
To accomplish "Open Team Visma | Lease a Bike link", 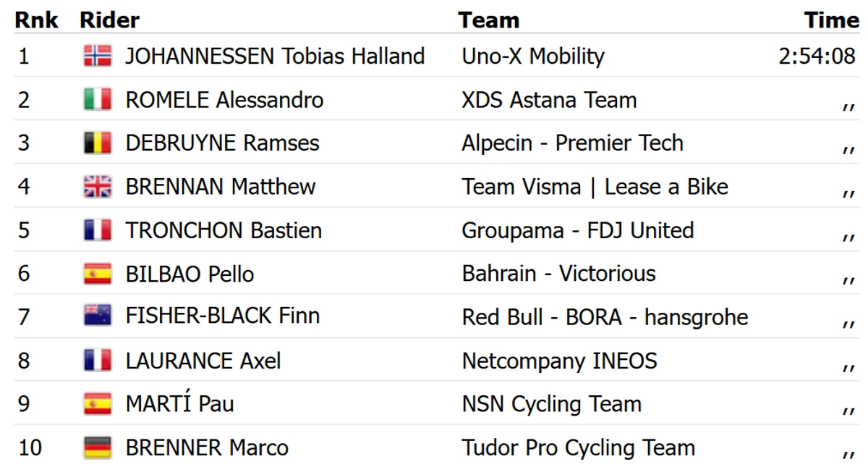I will point(595,186).
